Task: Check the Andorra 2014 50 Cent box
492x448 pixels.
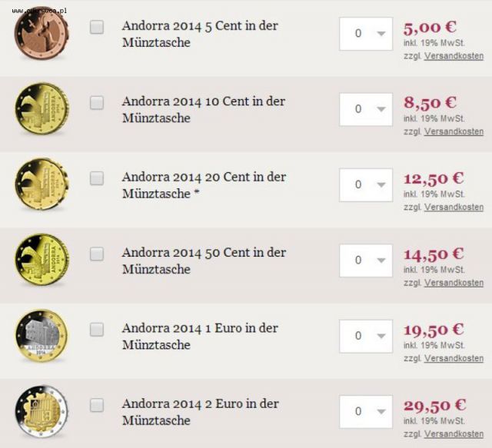Action: pos(97,254)
